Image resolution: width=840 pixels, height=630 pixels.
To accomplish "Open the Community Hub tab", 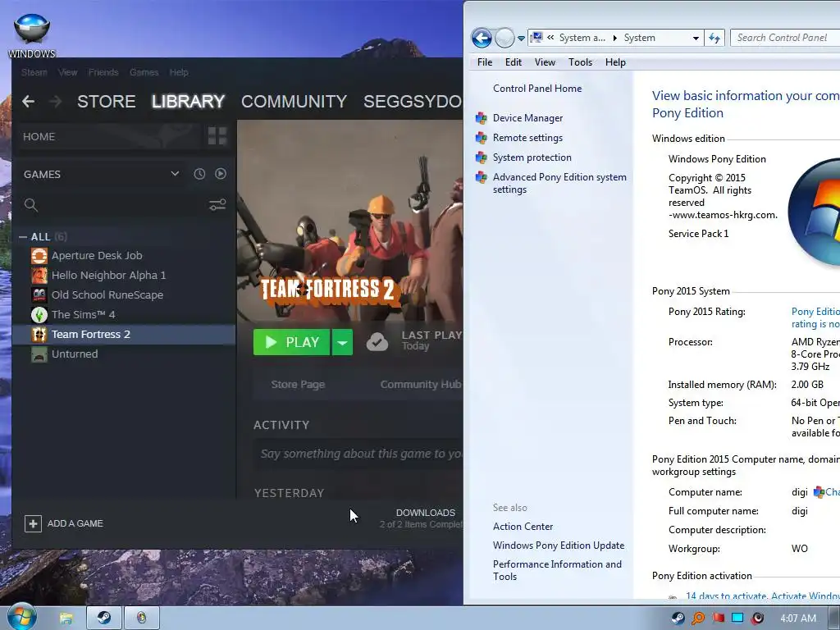I will (x=421, y=384).
